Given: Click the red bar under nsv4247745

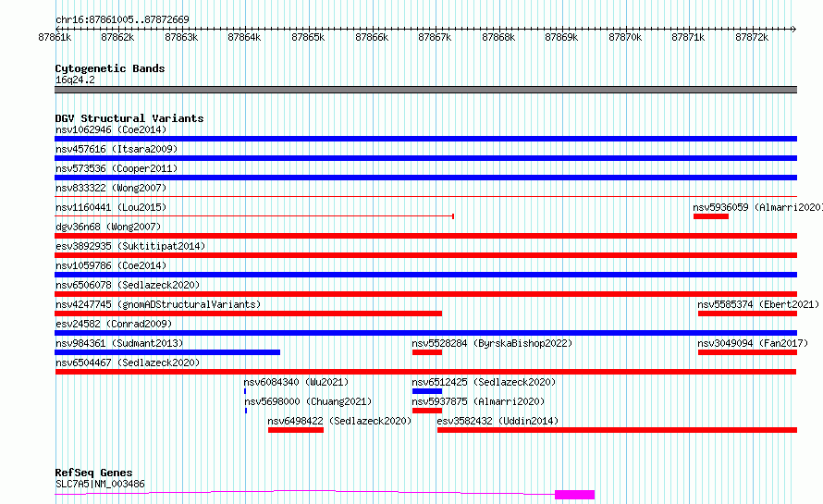Looking at the screenshot, I should pos(248,313).
